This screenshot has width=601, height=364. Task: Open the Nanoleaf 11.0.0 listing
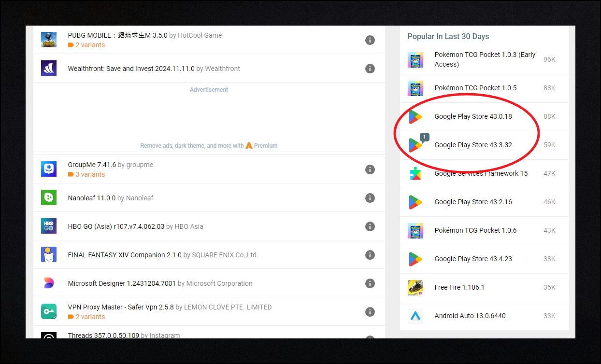(92, 198)
